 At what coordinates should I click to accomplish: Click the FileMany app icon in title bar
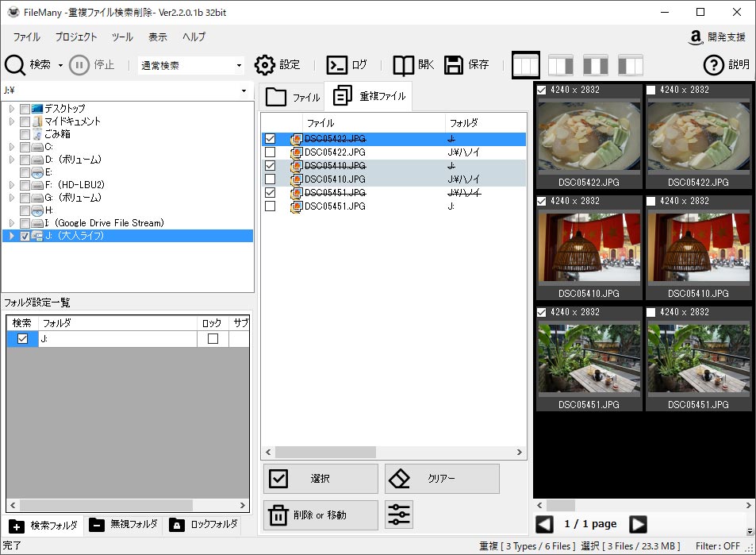pyautogui.click(x=13, y=12)
